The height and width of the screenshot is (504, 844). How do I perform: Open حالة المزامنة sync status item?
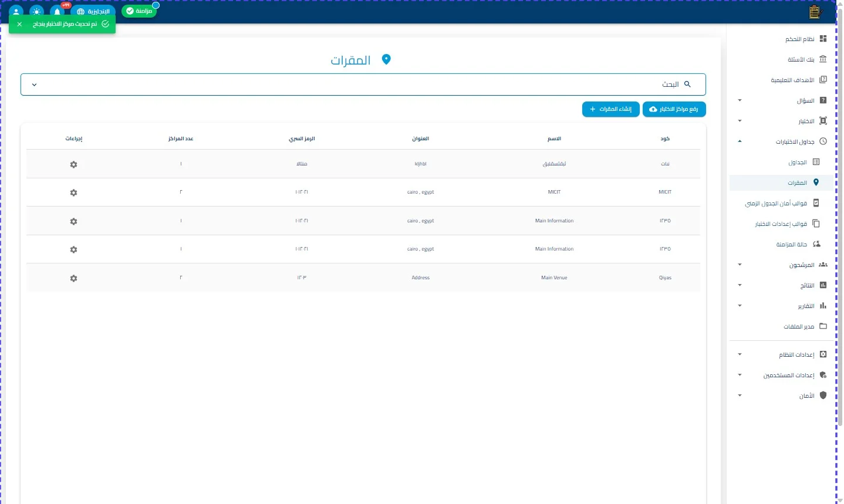782,244
